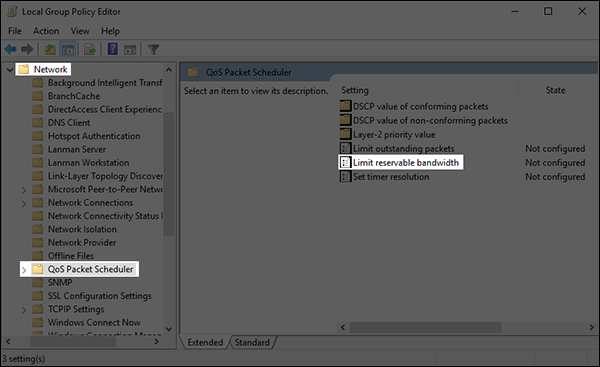
Task: Click tree pane scroll down arrow
Action: [x=169, y=329]
